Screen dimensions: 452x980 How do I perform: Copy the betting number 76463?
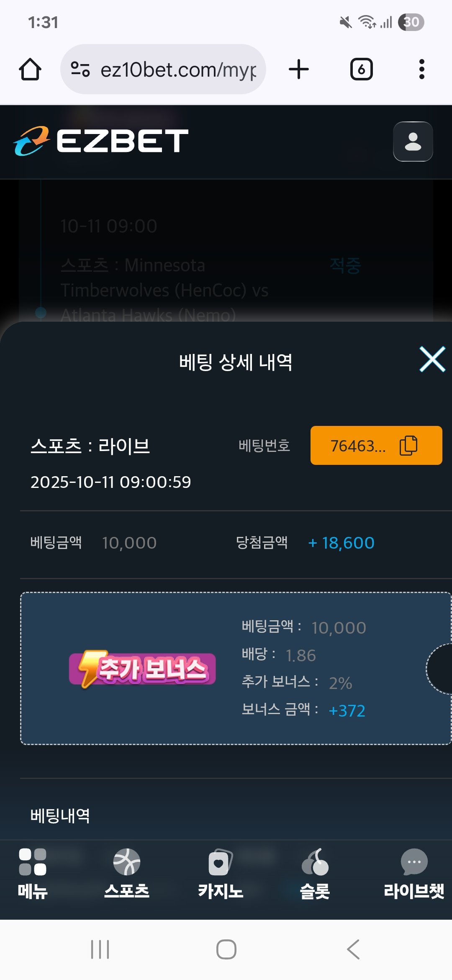(x=376, y=446)
